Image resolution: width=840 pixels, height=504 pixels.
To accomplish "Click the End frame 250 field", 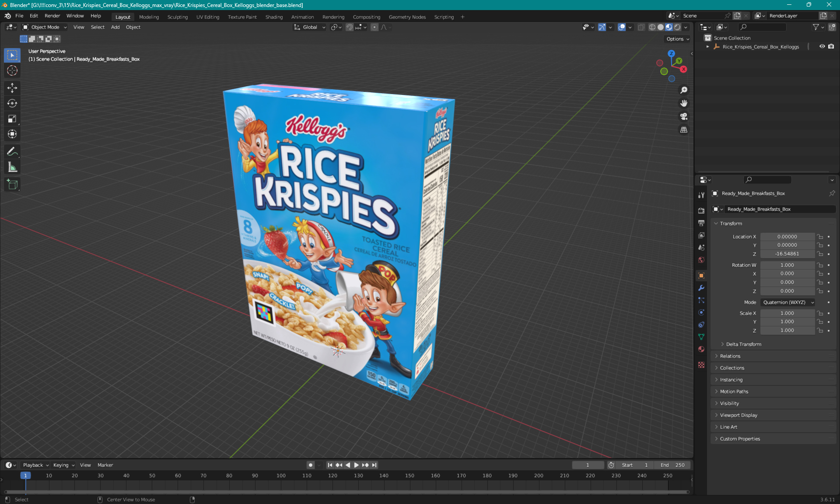I will [672, 465].
